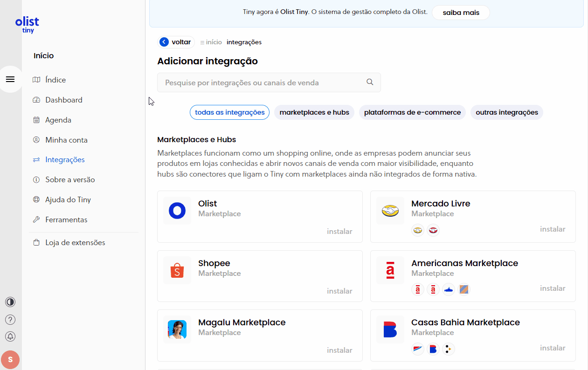Click the Olist Tiny logo
Viewport: 588px width, 370px height.
tap(27, 25)
